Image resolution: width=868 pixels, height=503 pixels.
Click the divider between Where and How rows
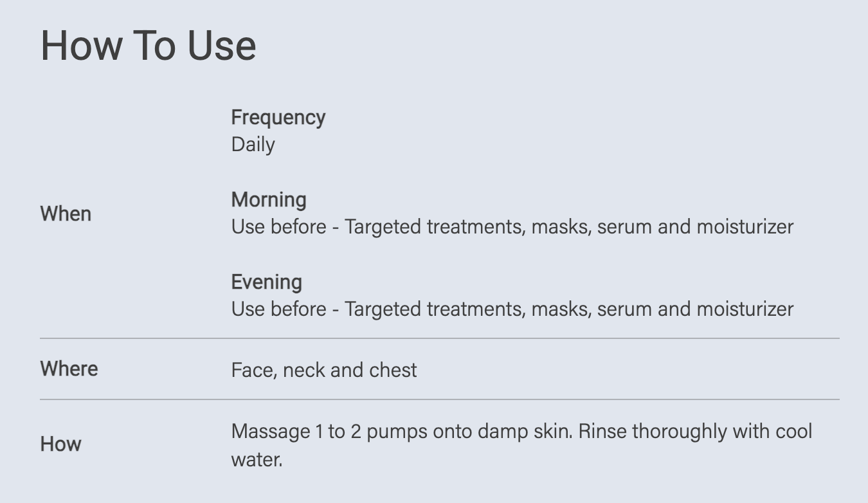coord(439,399)
